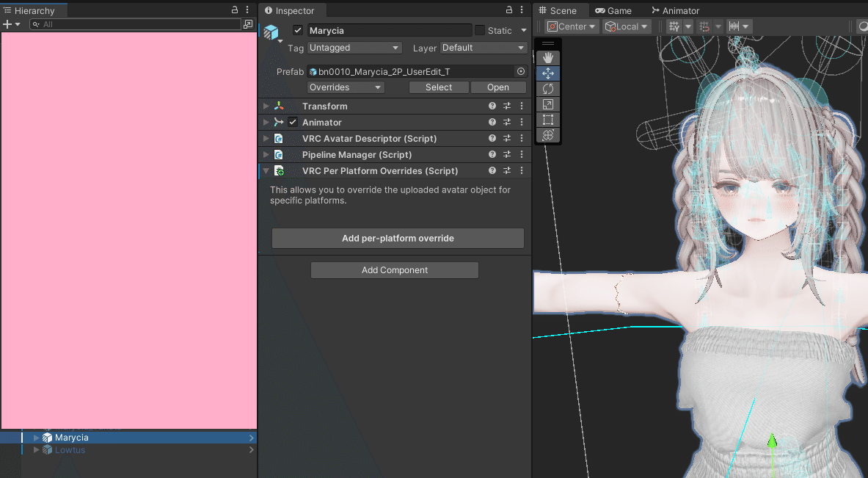Disable the Animator component checkbox
This screenshot has width=868, height=478.
pos(293,122)
